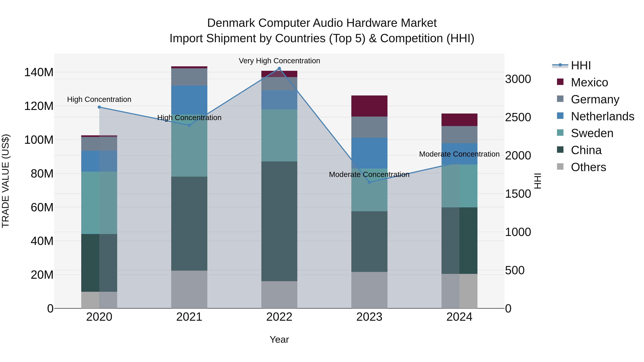Viewport: 644px width, 362px height.
Task: Toggle the China legend entry
Action: (579, 150)
